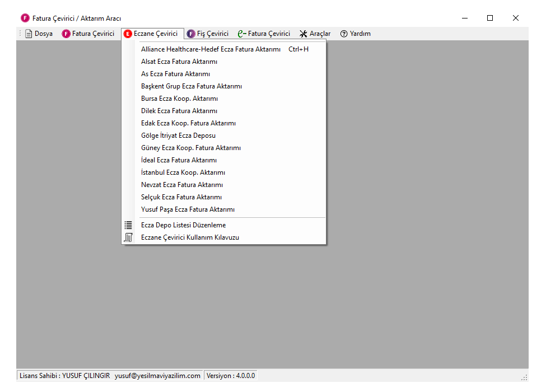Image resolution: width=546 pixels, height=392 pixels.
Task: Click the purple F Fiş Çevirici icon
Action: (191, 34)
